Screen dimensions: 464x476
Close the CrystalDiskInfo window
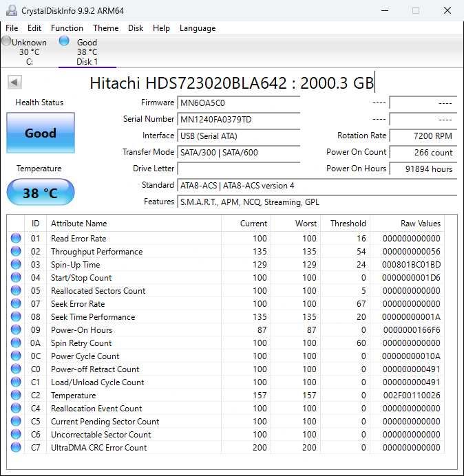[x=447, y=10]
